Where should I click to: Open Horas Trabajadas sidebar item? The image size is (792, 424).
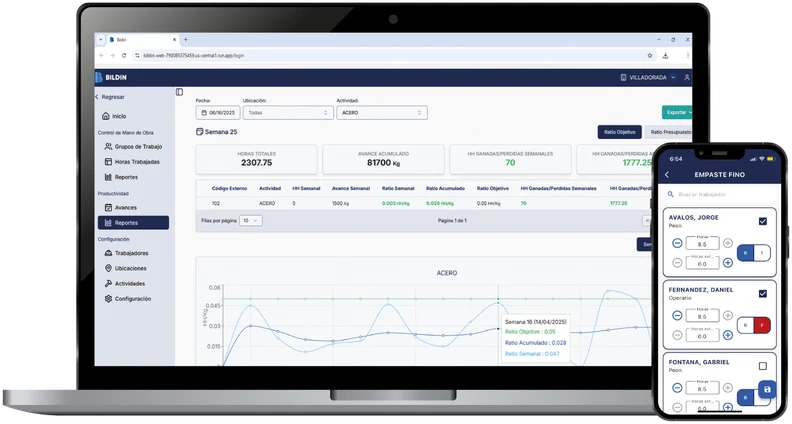(x=132, y=162)
